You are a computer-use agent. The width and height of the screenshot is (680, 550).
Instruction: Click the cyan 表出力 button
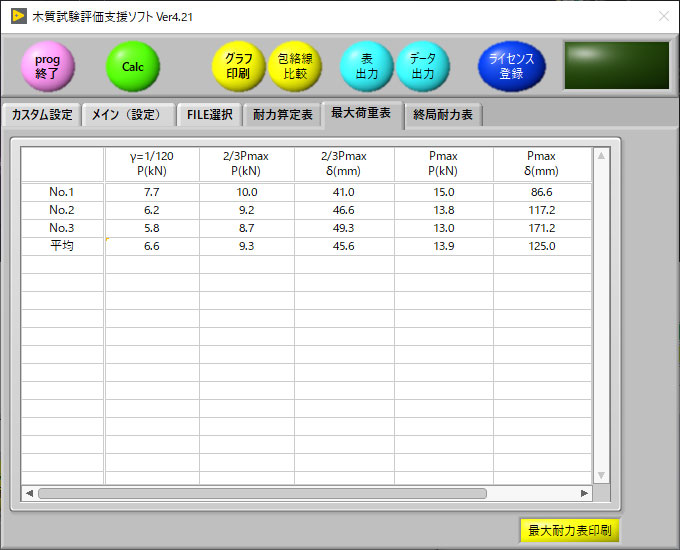(x=367, y=66)
